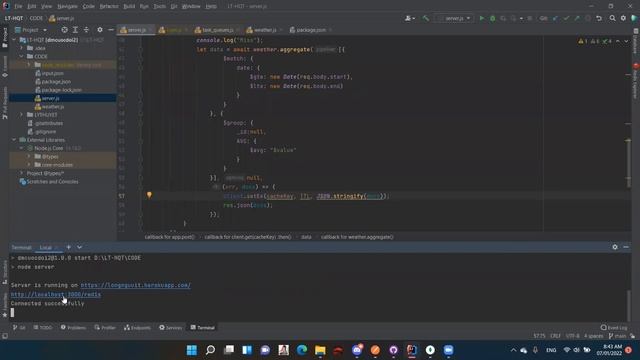Expand all icon in Project panel header
640x360 pixels.
[x=75, y=30]
